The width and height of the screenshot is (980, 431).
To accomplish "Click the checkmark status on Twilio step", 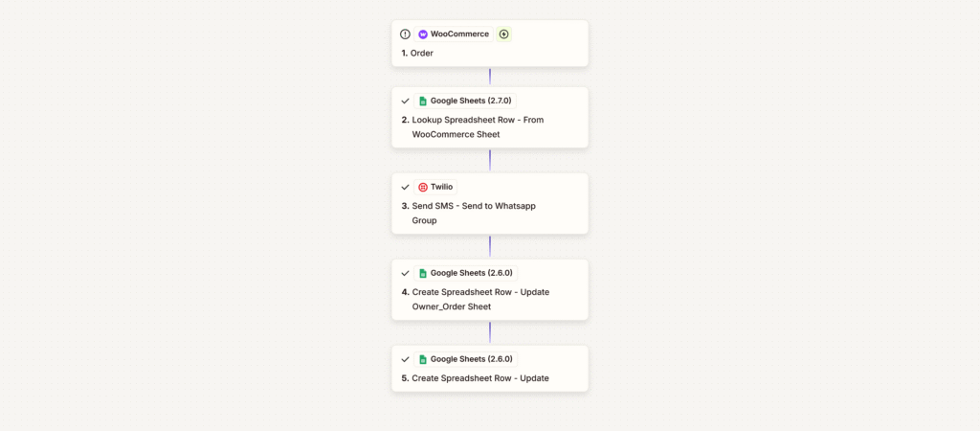I will (405, 187).
